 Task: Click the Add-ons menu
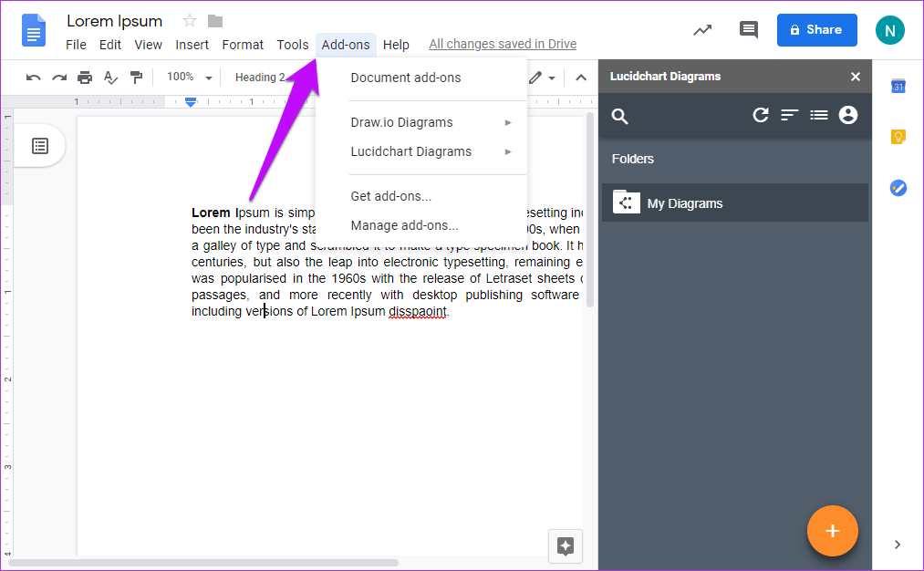346,45
